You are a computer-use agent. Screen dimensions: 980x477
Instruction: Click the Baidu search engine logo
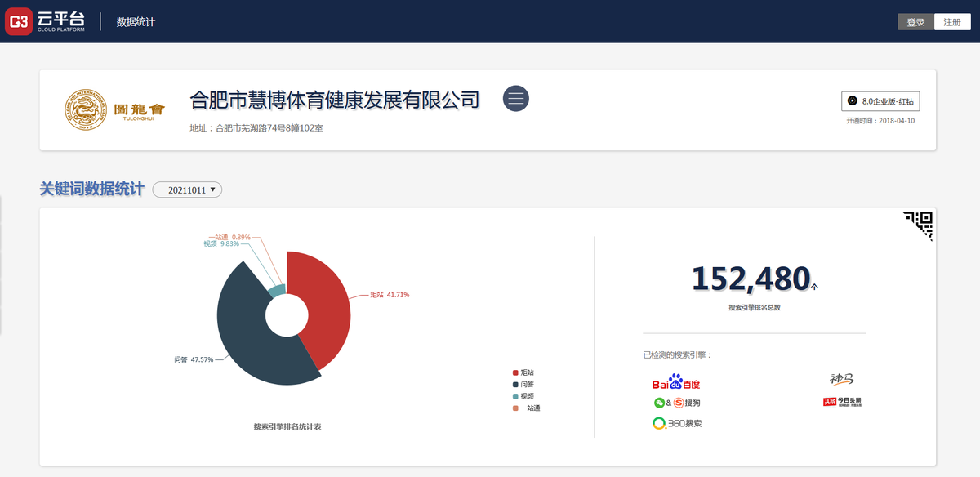point(676,381)
